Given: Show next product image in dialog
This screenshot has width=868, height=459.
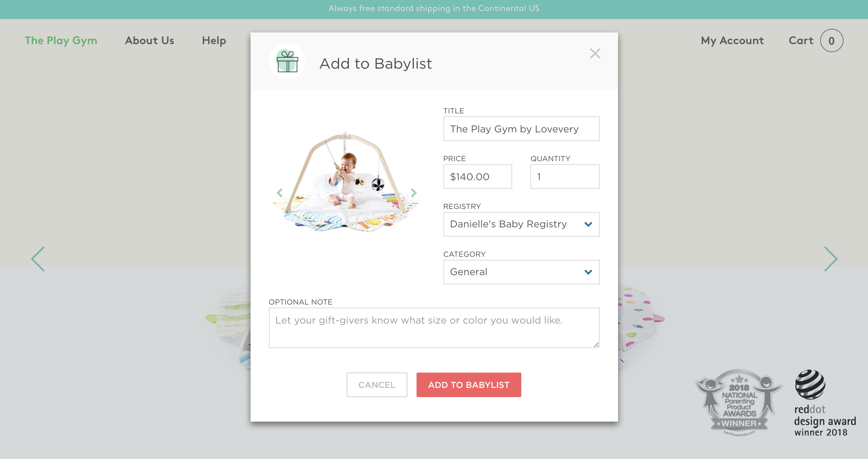Looking at the screenshot, I should (414, 193).
